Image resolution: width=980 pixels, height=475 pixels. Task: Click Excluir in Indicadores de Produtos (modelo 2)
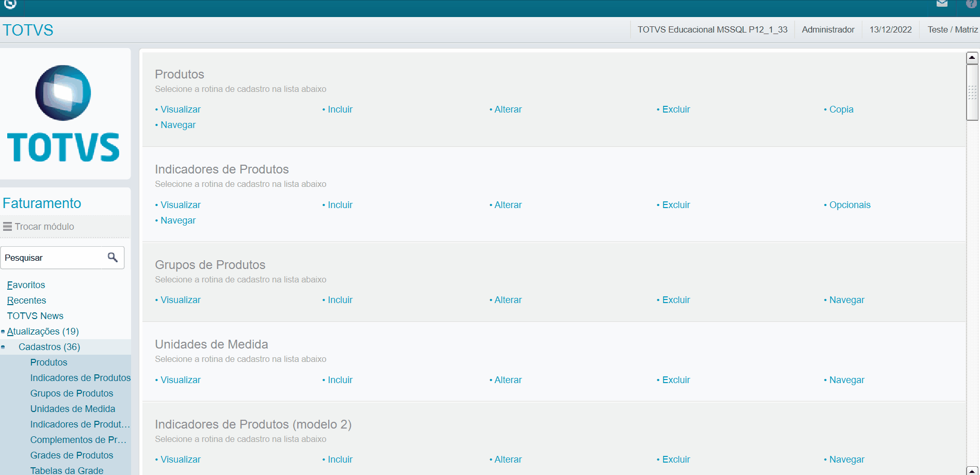point(676,460)
